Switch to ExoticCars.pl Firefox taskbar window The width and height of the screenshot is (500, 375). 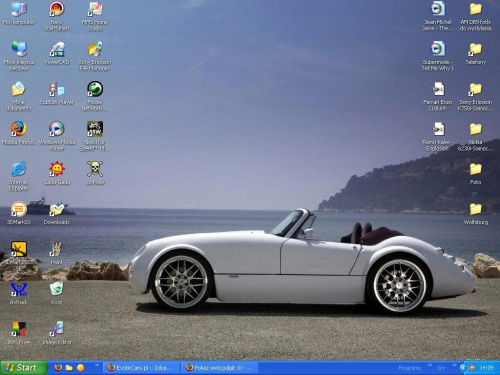tap(141, 368)
